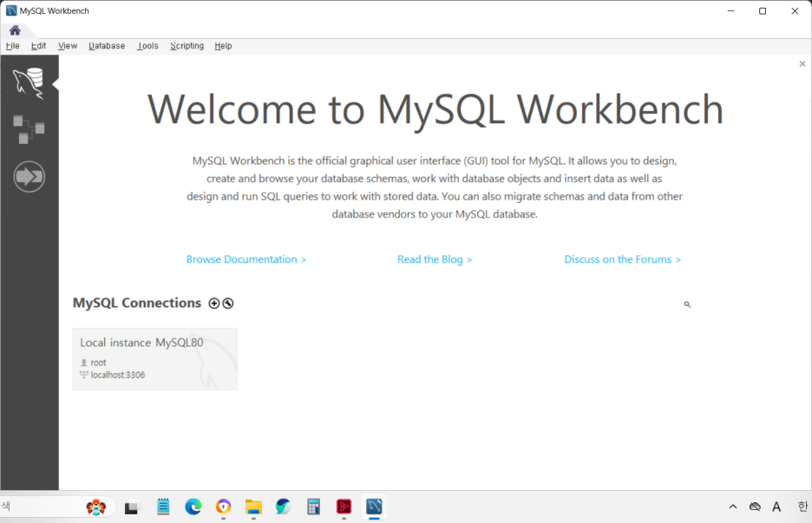This screenshot has width=812, height=523.
Task: Switch to MySQL Workbench taskbar icon
Action: point(374,507)
